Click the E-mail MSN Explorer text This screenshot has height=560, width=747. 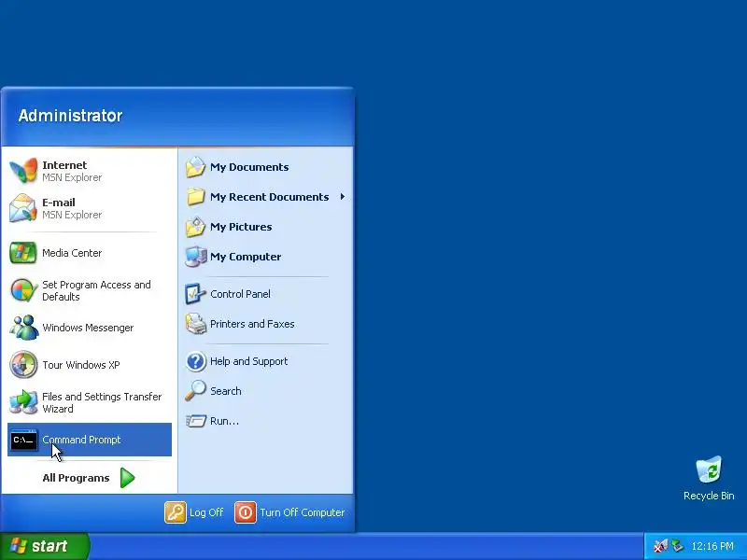click(x=72, y=208)
